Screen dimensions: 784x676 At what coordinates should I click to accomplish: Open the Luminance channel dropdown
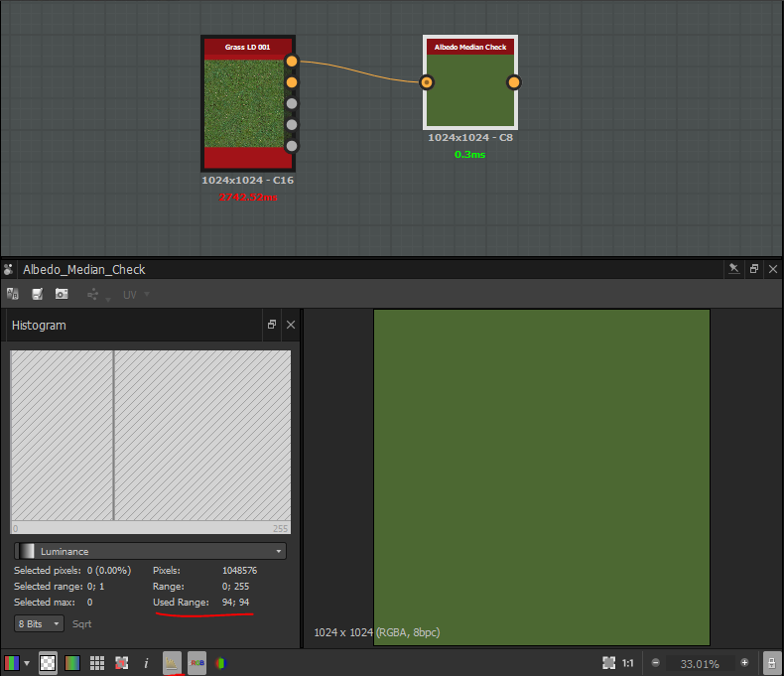[151, 551]
